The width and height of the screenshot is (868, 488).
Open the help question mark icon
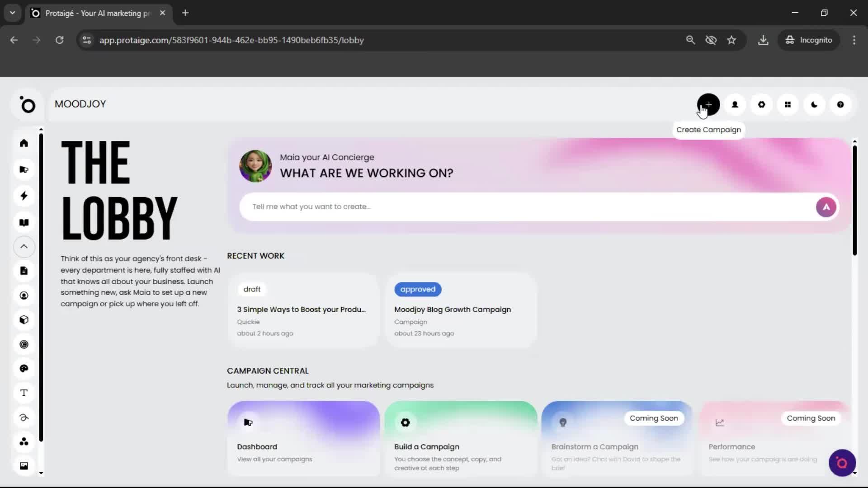[840, 105]
